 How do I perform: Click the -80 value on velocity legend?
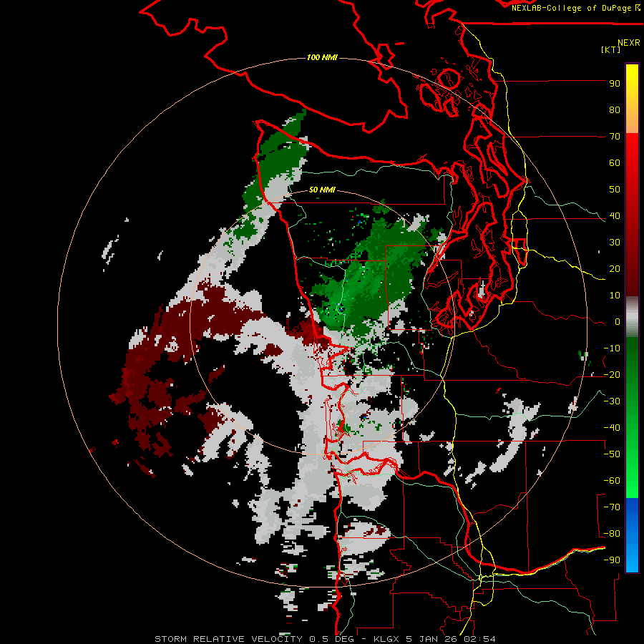tap(612, 534)
